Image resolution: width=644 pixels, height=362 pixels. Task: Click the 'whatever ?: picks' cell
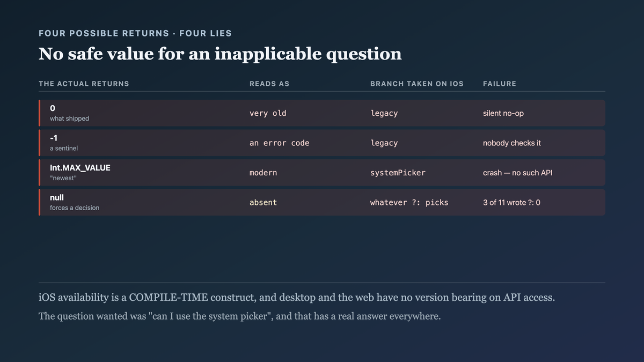409,203
